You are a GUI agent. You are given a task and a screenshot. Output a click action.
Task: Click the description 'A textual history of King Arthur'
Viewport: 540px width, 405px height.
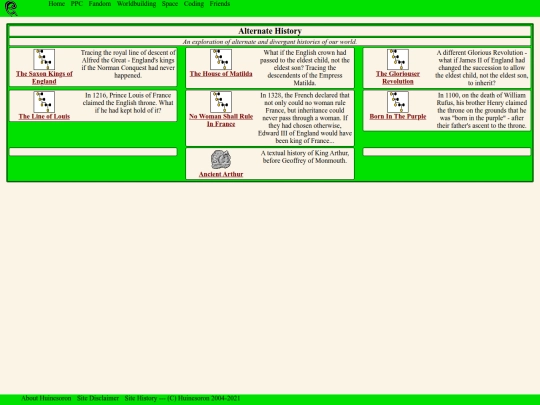pos(304,157)
